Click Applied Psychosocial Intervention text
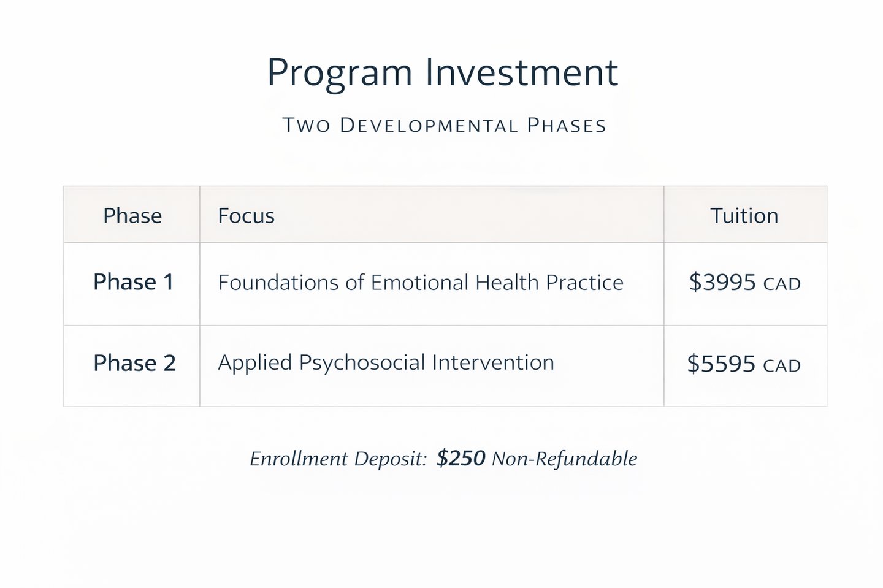The image size is (883, 588). click(x=386, y=362)
